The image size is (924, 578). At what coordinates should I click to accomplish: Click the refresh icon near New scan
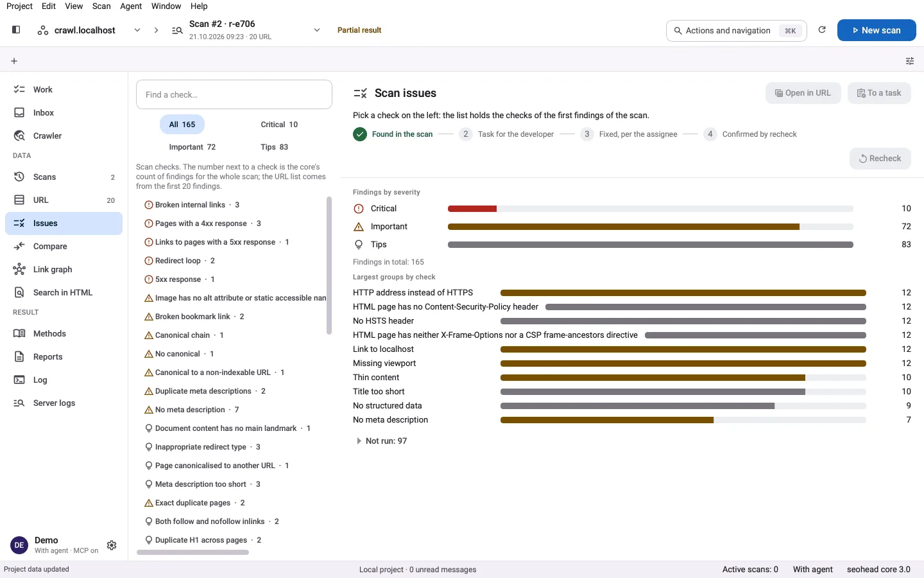coord(822,30)
